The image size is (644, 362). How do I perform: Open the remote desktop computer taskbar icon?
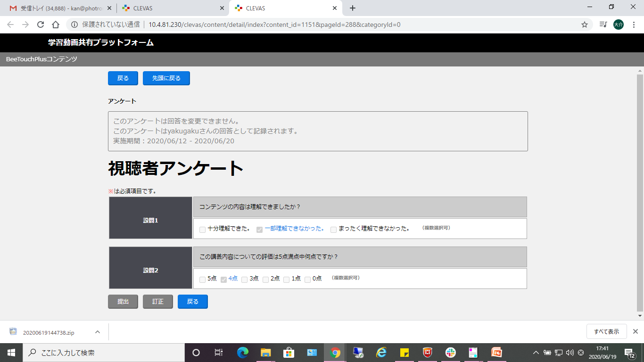(x=358, y=353)
